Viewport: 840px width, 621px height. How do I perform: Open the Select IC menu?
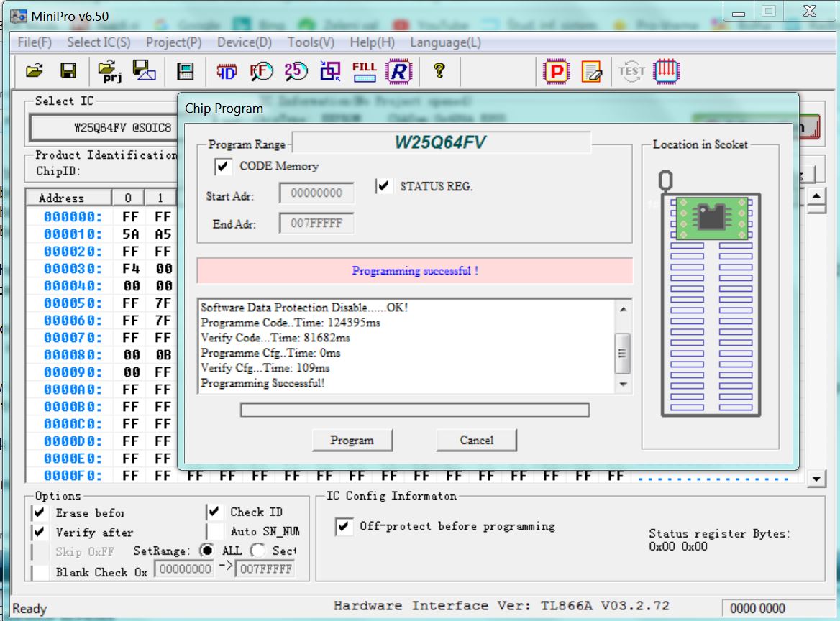click(x=99, y=42)
